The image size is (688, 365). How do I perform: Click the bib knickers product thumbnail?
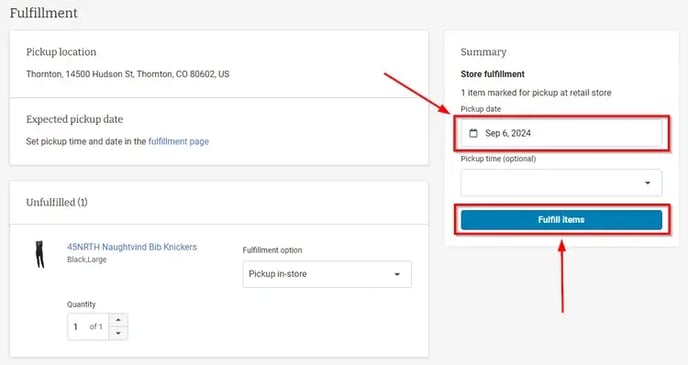point(40,254)
